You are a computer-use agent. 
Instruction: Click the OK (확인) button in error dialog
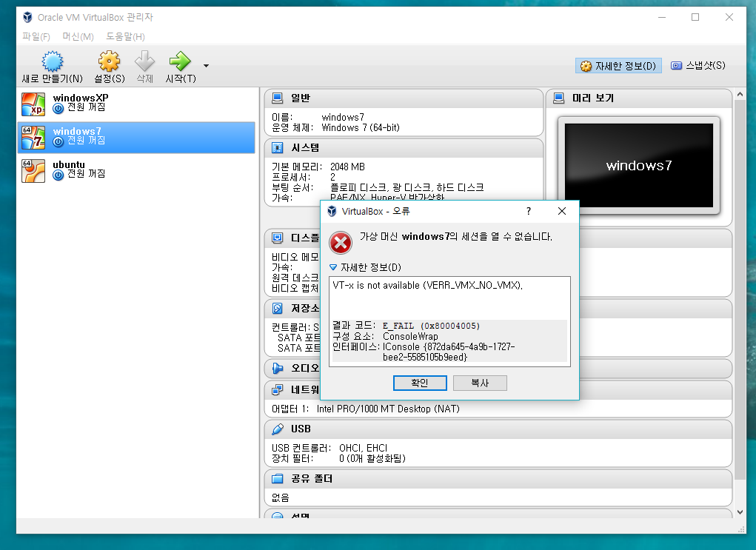coord(420,383)
